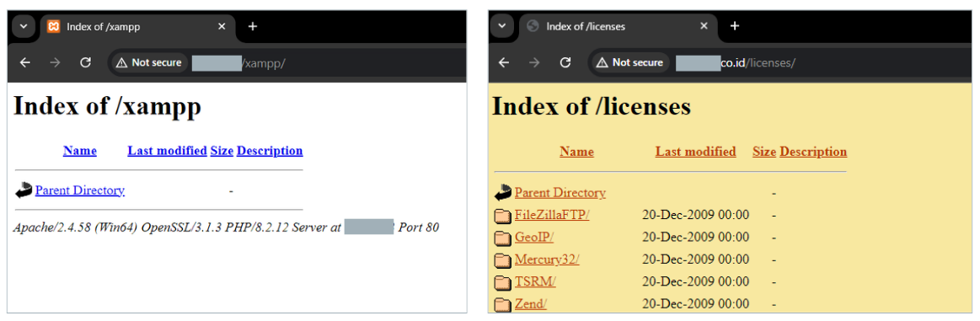Click folder icon beside Mercury32/
This screenshot has height=321, width=980.
[503, 260]
